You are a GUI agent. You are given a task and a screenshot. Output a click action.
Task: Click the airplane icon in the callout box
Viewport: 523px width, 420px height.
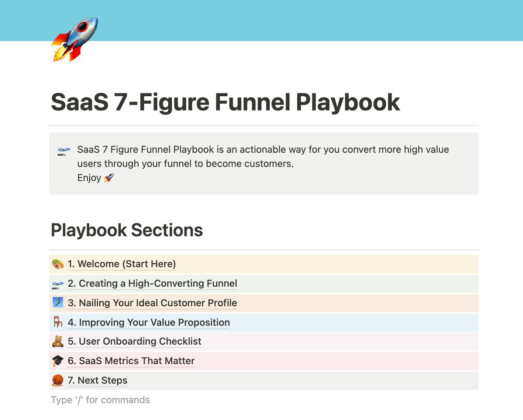click(x=64, y=151)
